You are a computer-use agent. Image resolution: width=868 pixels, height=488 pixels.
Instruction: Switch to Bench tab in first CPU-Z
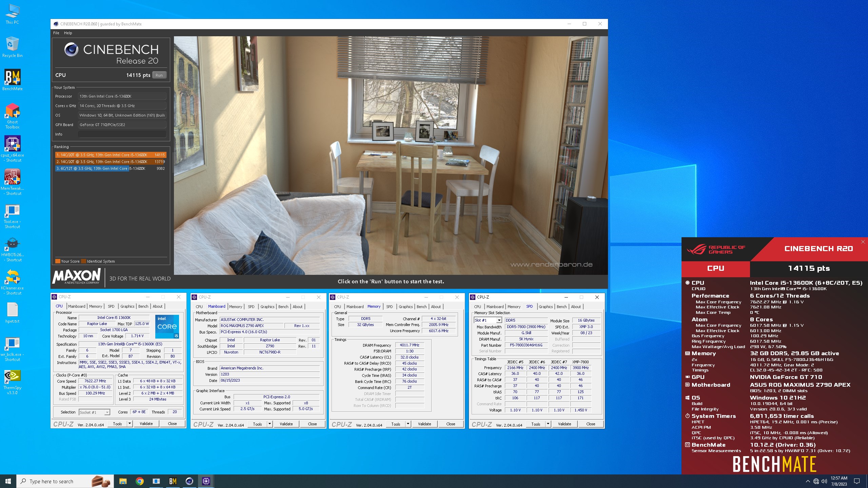[143, 306]
